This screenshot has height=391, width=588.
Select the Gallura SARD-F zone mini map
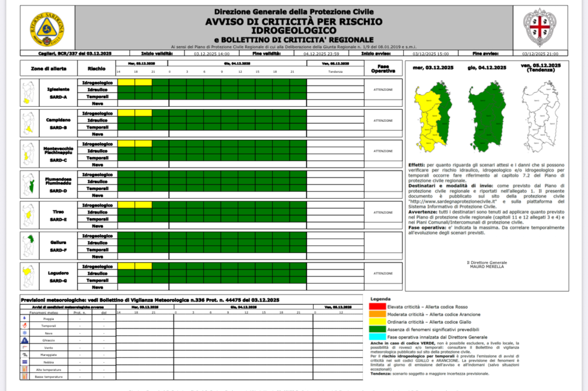(x=29, y=246)
